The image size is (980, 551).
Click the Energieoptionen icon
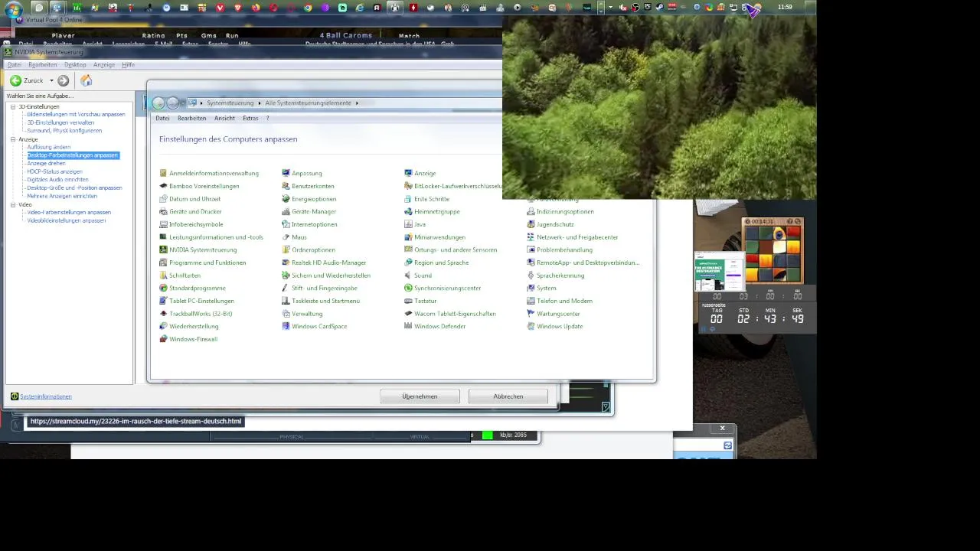tap(286, 199)
